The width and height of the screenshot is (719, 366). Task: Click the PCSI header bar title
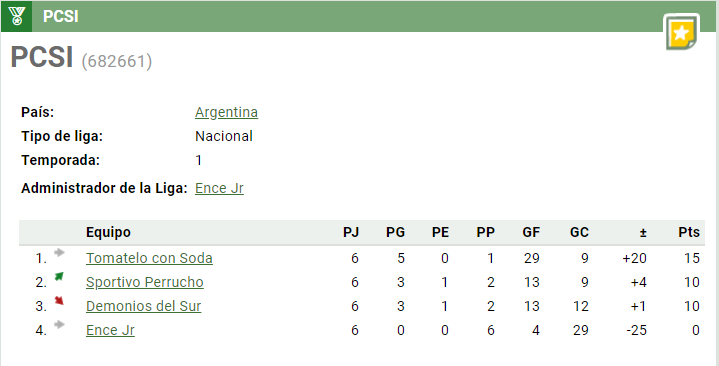point(61,17)
